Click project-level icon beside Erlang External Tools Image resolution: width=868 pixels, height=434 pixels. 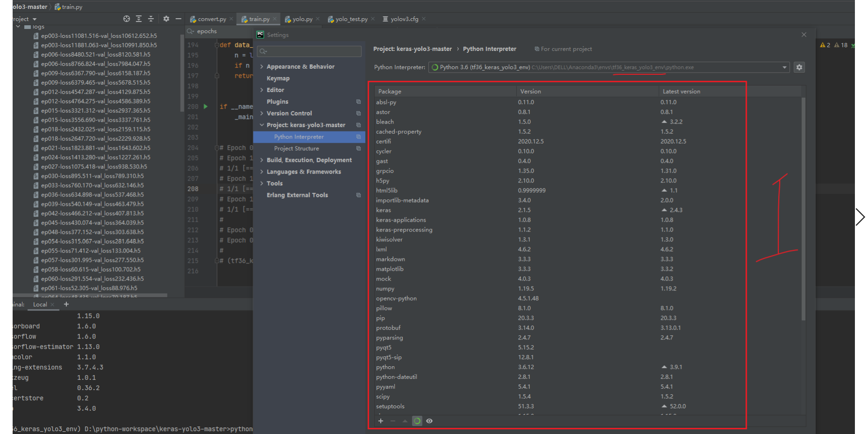pos(359,195)
